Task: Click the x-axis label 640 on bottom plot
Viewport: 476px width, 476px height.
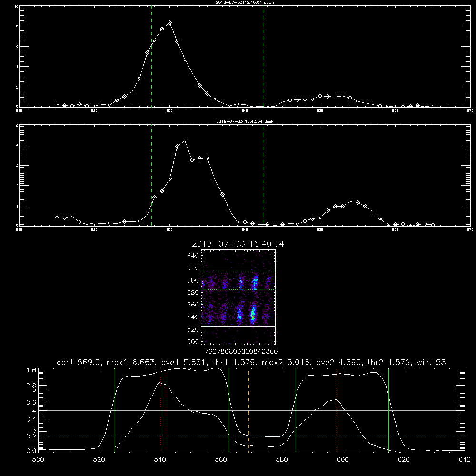Action: [465, 460]
